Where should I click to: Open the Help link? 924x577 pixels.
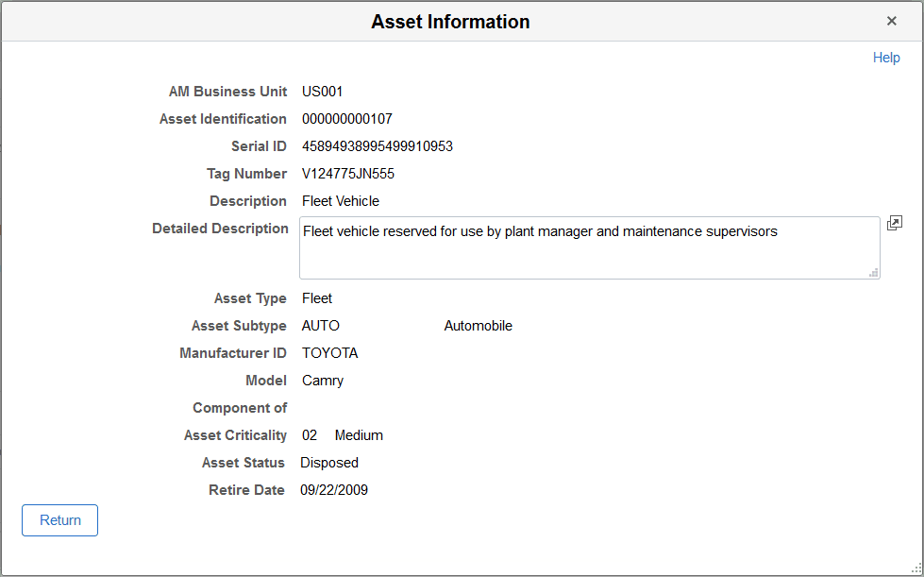[x=885, y=58]
